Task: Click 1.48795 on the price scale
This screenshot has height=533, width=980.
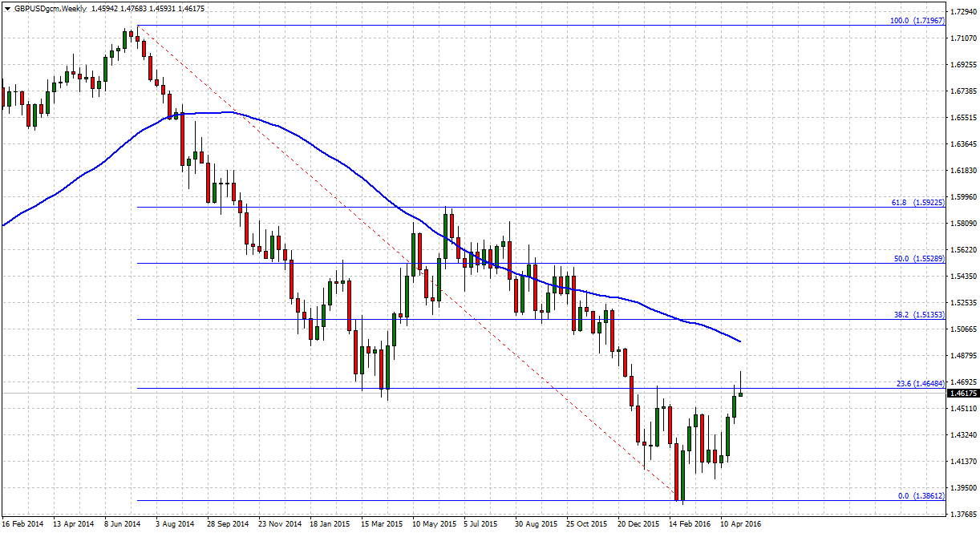Action: coord(963,356)
